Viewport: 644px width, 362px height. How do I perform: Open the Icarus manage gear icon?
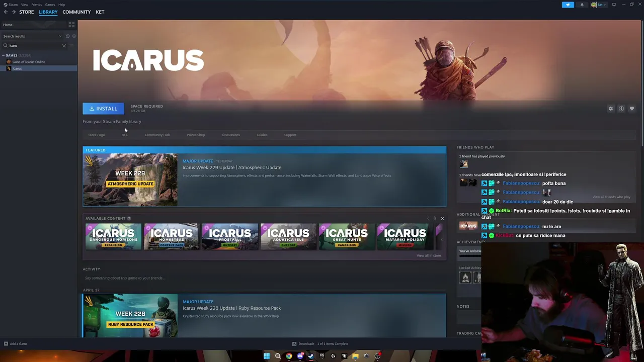click(x=611, y=109)
